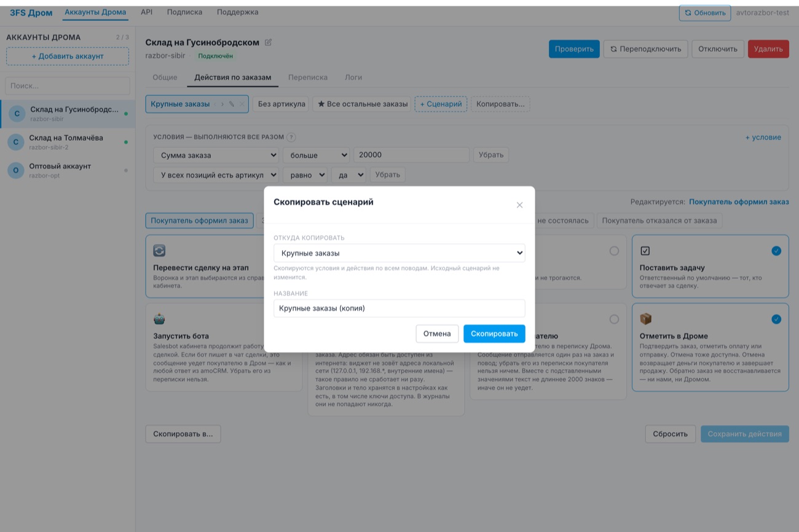Click the pencil icon on Крупные заказы scenario
The image size is (799, 532).
(232, 104)
